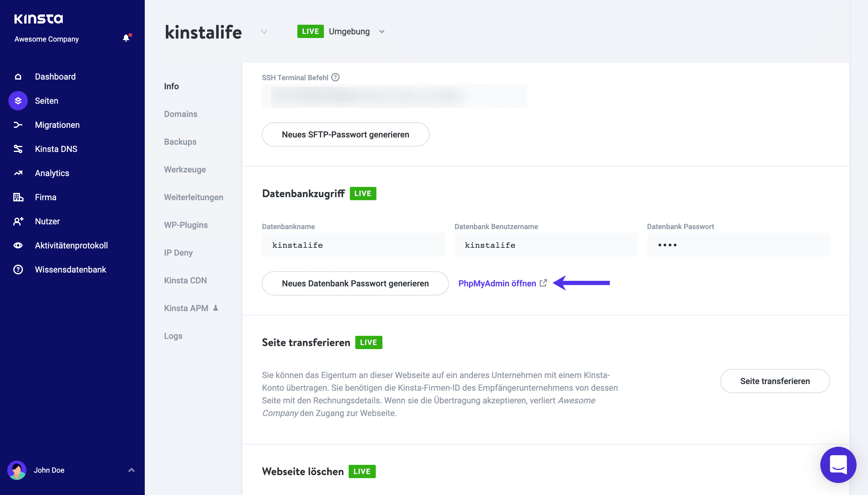Click Neues Datenbank Passwort generieren button
The height and width of the screenshot is (495, 868).
coord(355,283)
